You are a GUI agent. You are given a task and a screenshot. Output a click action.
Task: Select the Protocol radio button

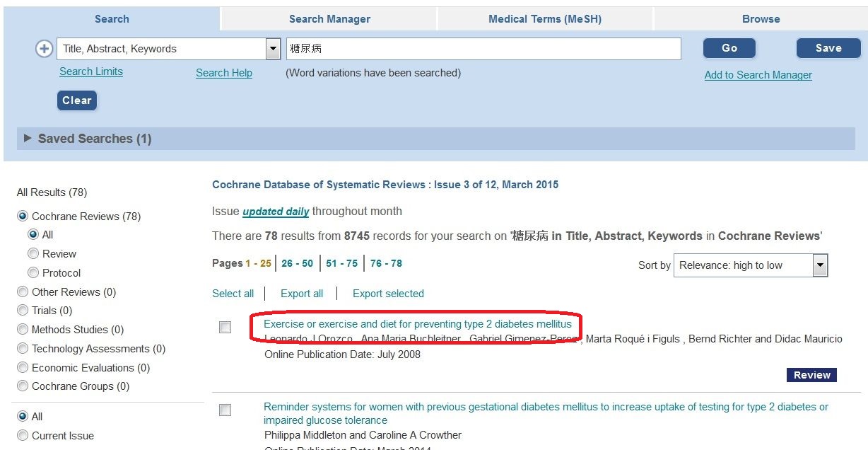(33, 272)
